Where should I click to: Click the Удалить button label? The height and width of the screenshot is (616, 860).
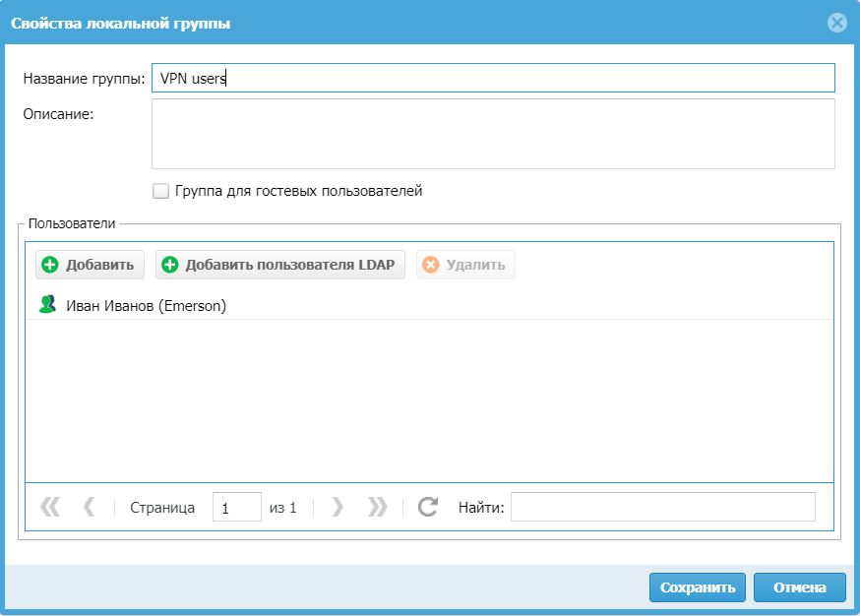click(x=475, y=265)
